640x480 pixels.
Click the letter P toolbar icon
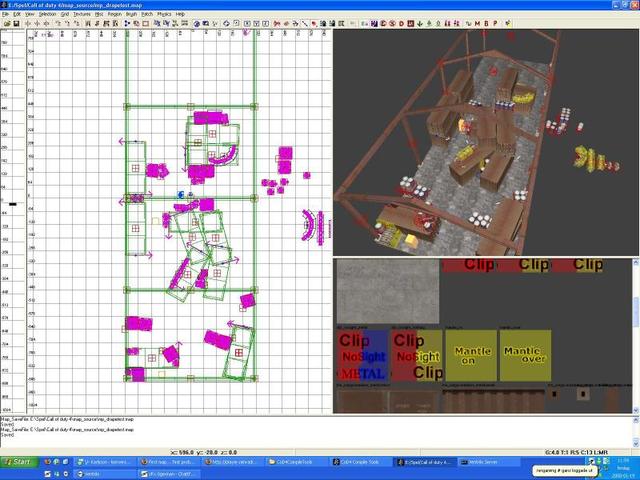coord(495,24)
